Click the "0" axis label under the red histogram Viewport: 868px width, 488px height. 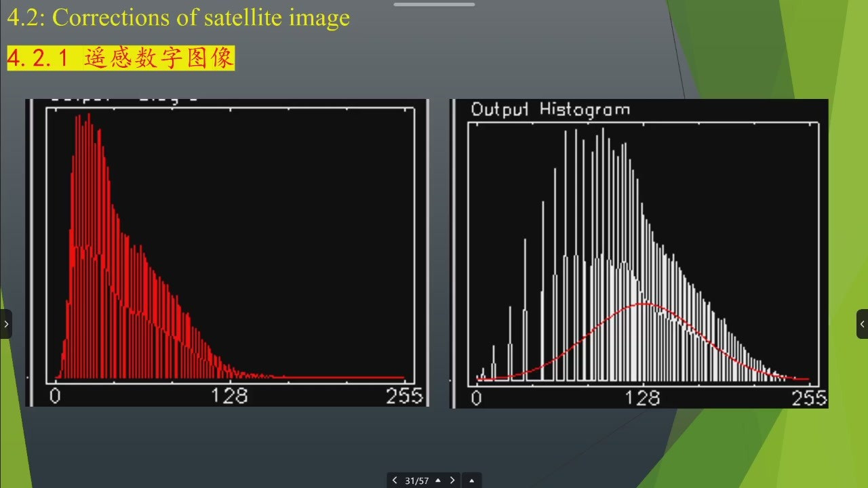tap(55, 396)
